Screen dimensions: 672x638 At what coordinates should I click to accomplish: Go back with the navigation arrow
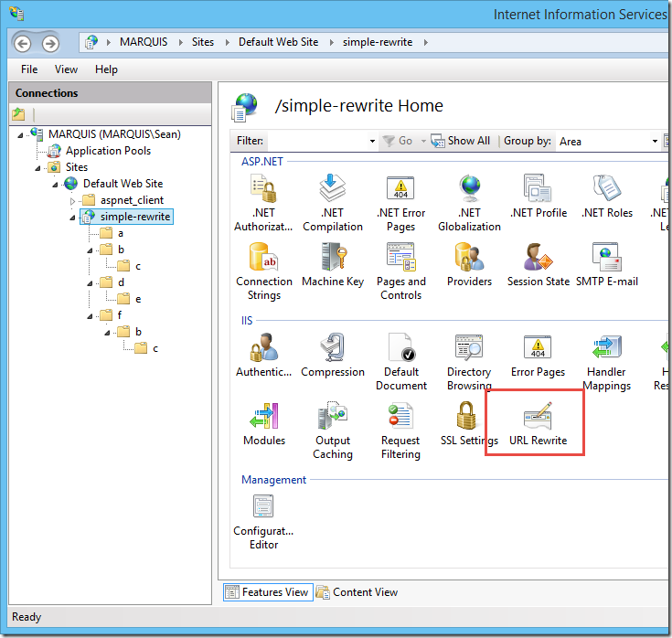coord(22,43)
